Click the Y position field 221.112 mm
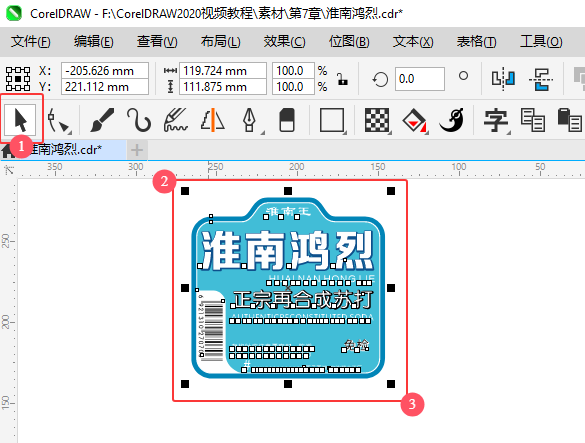This screenshot has height=443, width=585. [x=105, y=87]
